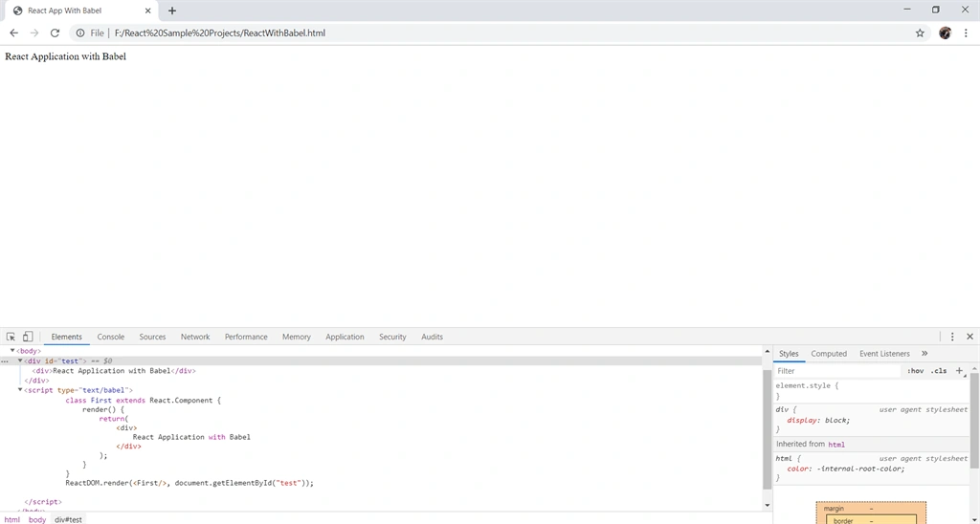
Task: Select div#test in the breadcrumb bar
Action: tap(68, 519)
